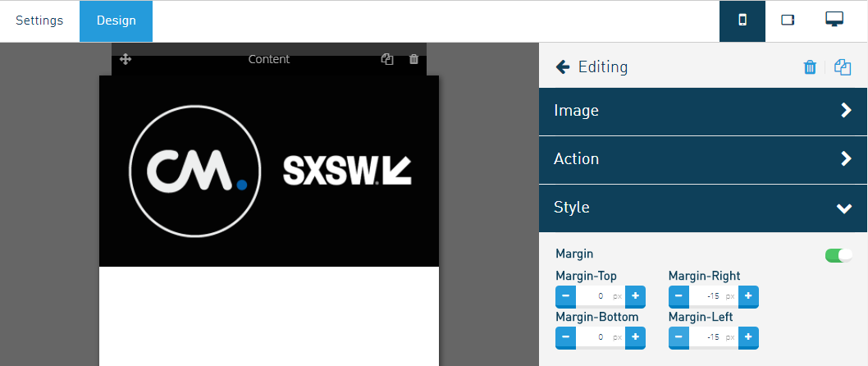Image resolution: width=868 pixels, height=366 pixels.
Task: Click the blue trash icon in Editing panel
Action: (x=810, y=67)
